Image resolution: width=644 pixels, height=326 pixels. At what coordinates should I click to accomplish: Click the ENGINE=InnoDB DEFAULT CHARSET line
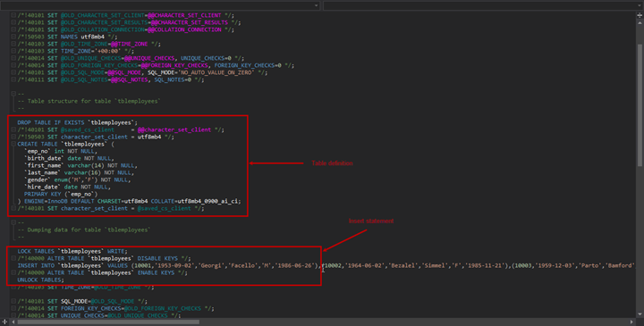129,201
